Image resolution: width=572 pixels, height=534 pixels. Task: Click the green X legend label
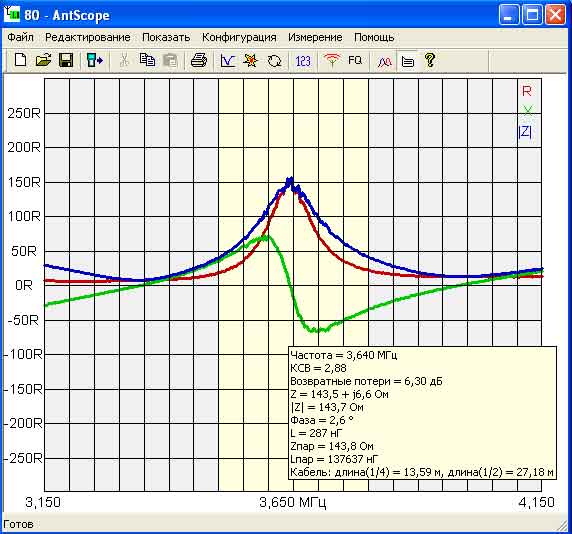pyautogui.click(x=527, y=110)
